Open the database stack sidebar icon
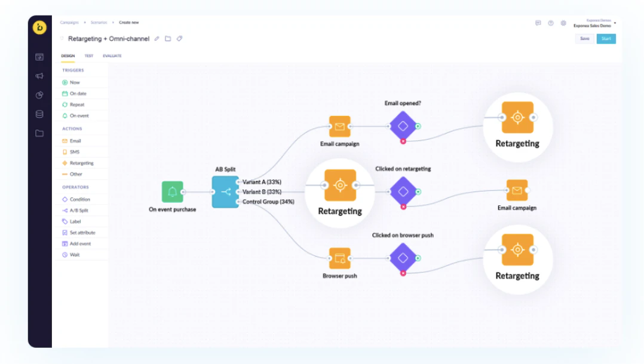Image resolution: width=644 pixels, height=364 pixels. point(39,114)
